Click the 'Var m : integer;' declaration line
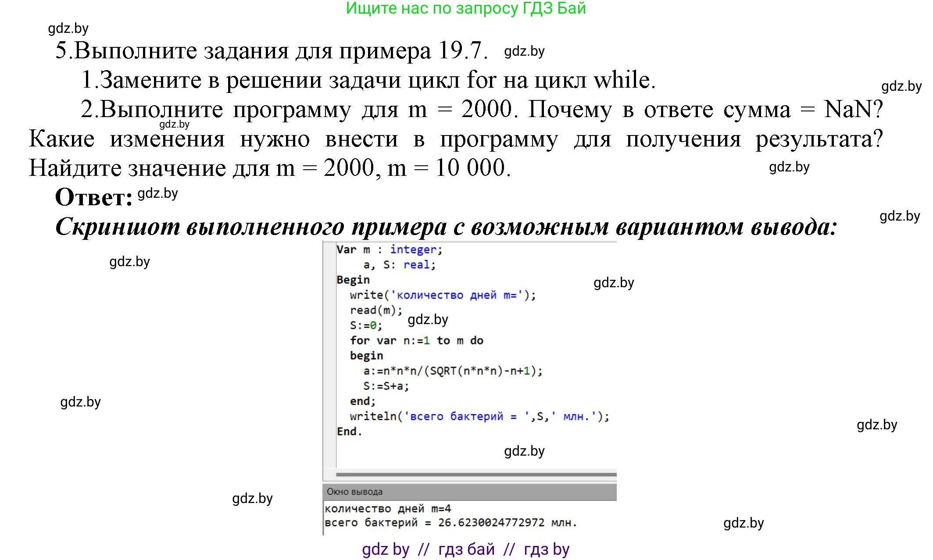The width and height of the screenshot is (933, 560). (x=390, y=249)
